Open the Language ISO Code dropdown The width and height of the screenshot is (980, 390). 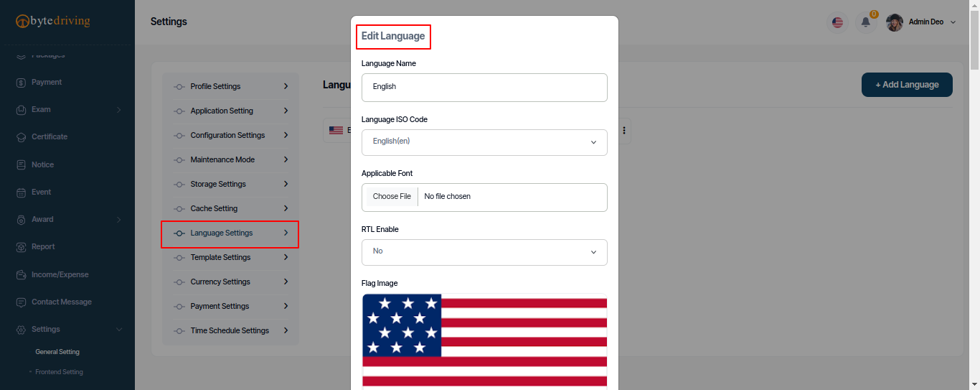484,142
